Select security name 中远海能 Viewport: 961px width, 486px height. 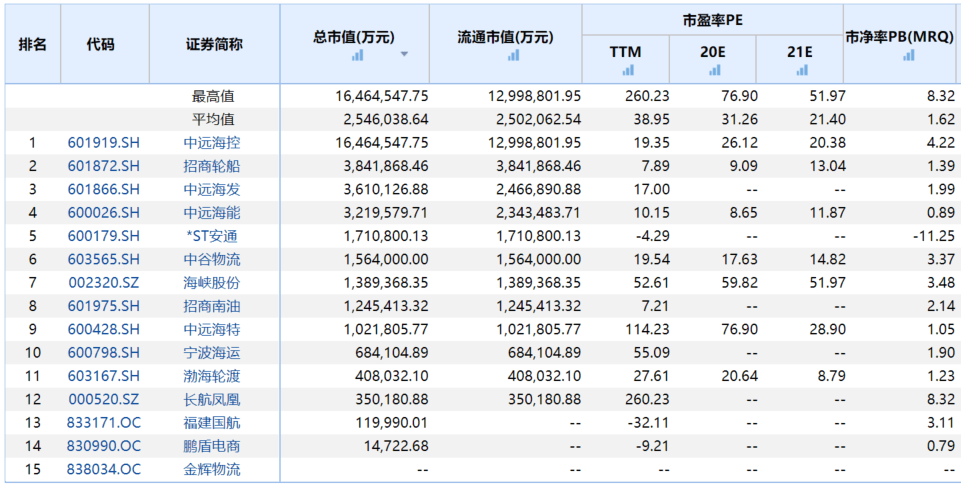coord(212,213)
